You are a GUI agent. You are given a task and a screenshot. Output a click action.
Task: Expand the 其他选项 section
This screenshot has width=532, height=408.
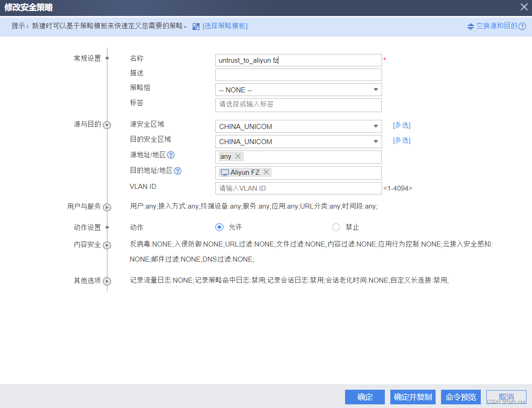pos(107,281)
